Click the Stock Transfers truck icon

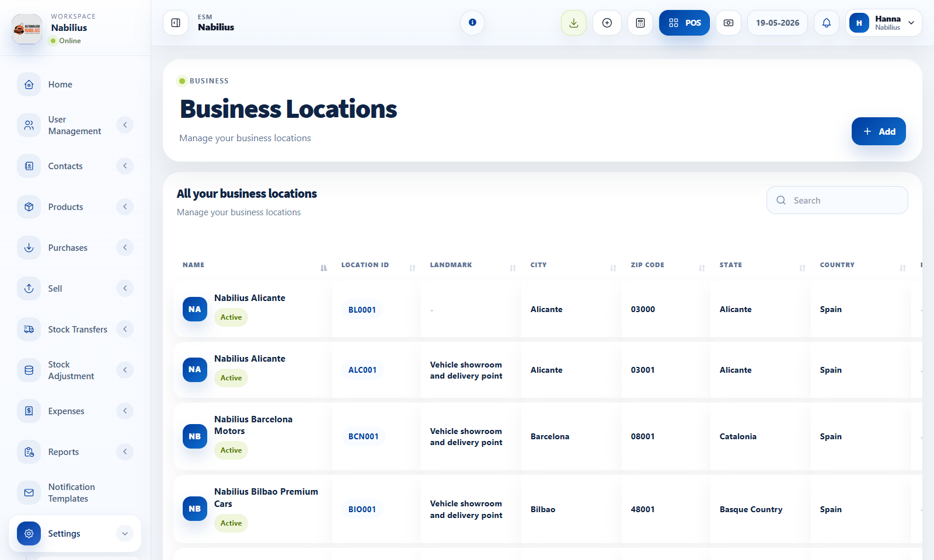pos(29,329)
